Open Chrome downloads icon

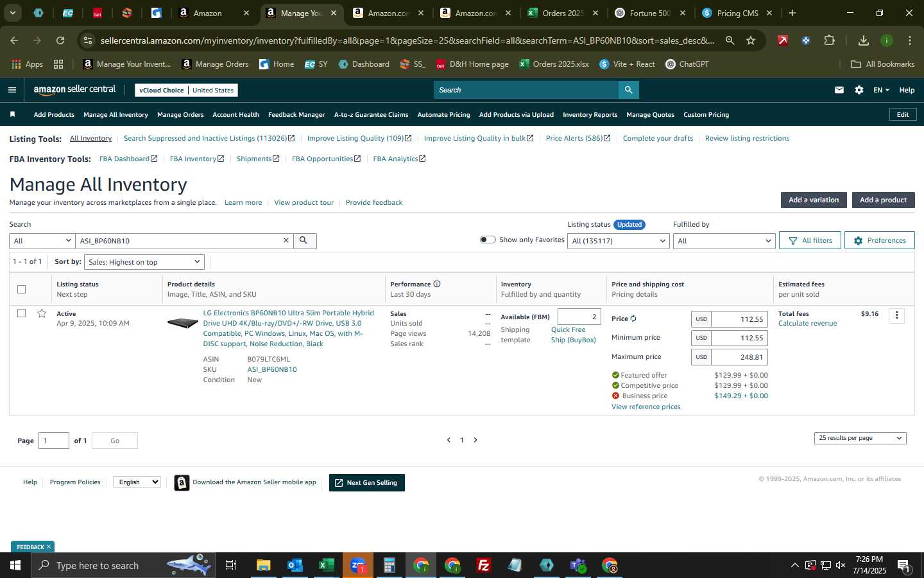(863, 40)
